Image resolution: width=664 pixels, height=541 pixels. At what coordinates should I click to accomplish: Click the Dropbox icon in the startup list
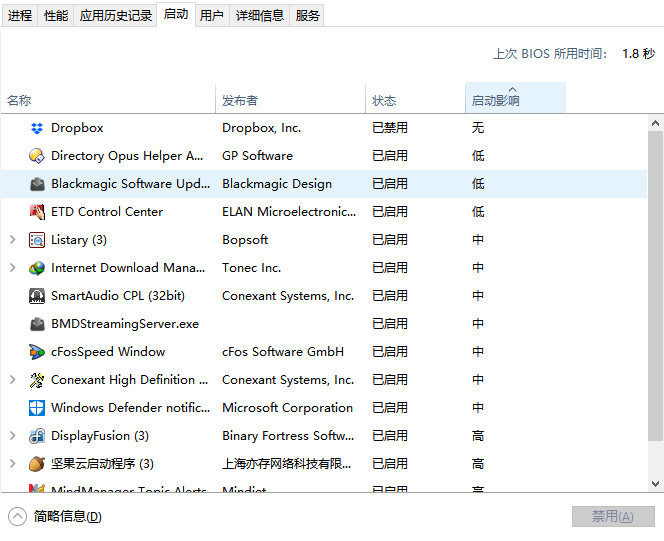(37, 128)
